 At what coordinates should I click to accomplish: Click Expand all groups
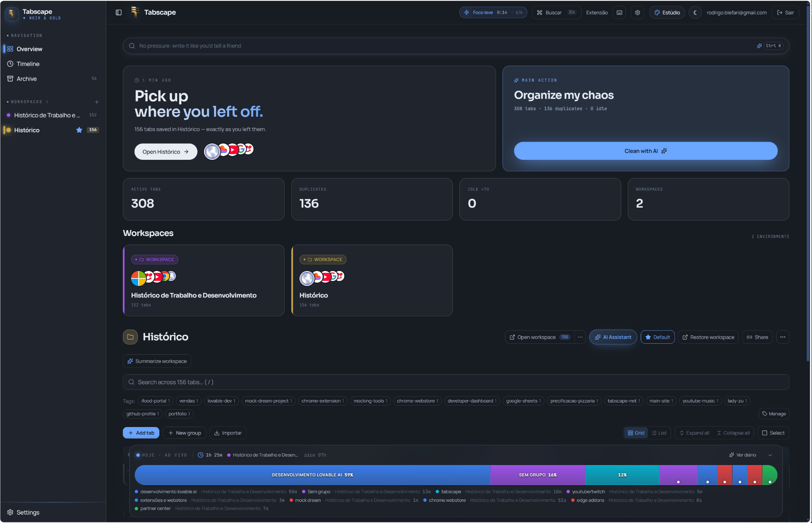[694, 433]
